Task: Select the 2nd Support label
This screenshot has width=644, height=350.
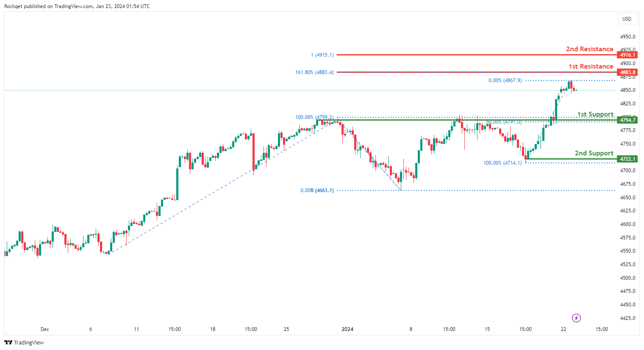Action: (x=594, y=153)
